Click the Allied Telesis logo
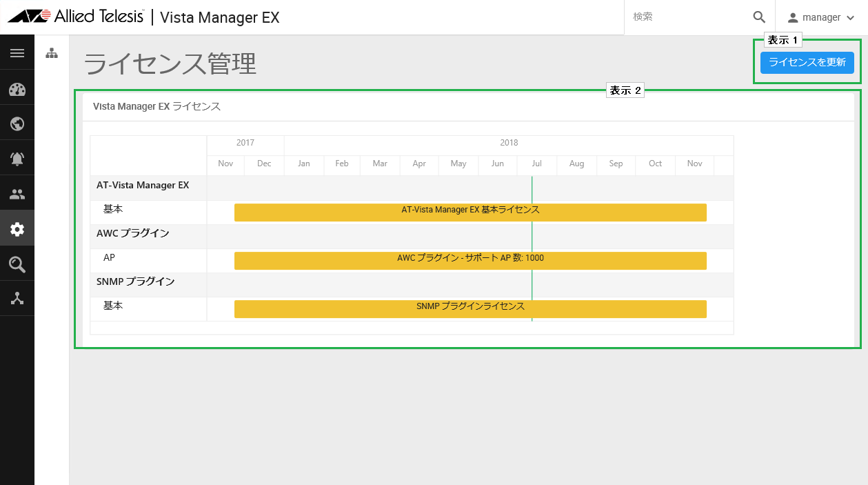Viewport: 868px width, 485px height. tap(76, 17)
